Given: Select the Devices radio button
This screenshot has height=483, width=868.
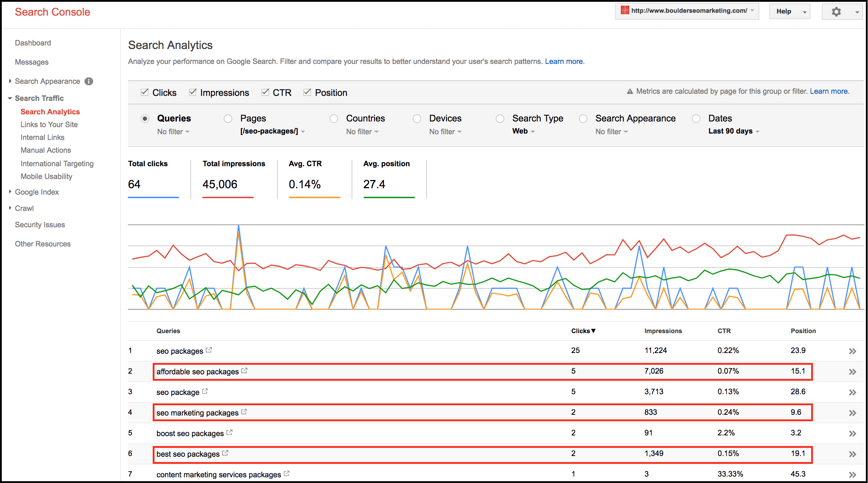Looking at the screenshot, I should (417, 119).
